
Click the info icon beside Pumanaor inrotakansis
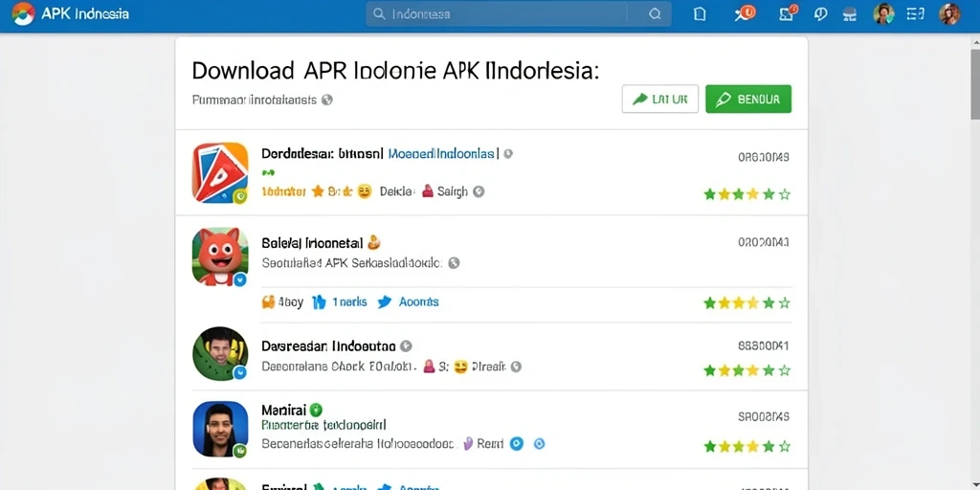(327, 100)
